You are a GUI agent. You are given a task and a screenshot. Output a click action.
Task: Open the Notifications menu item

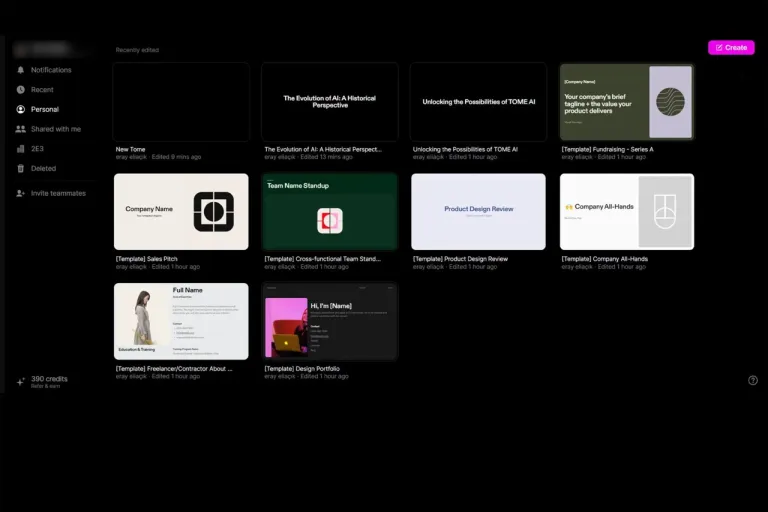[x=51, y=70]
